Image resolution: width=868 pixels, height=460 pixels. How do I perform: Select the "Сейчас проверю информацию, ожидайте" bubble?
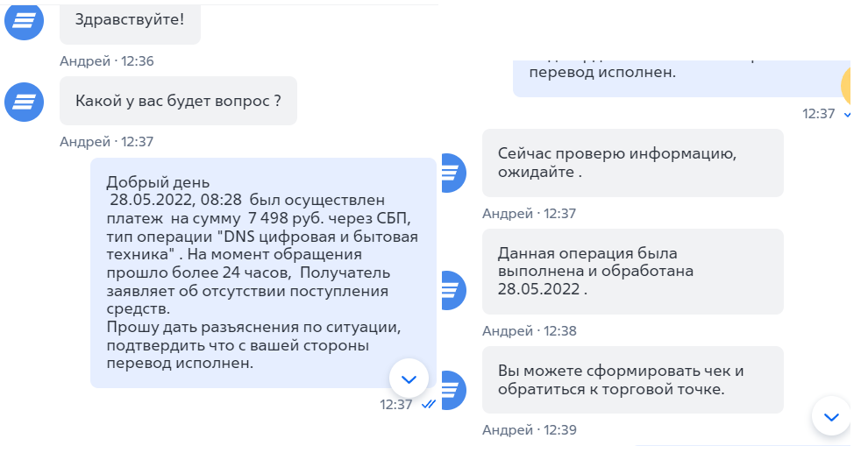tap(632, 163)
